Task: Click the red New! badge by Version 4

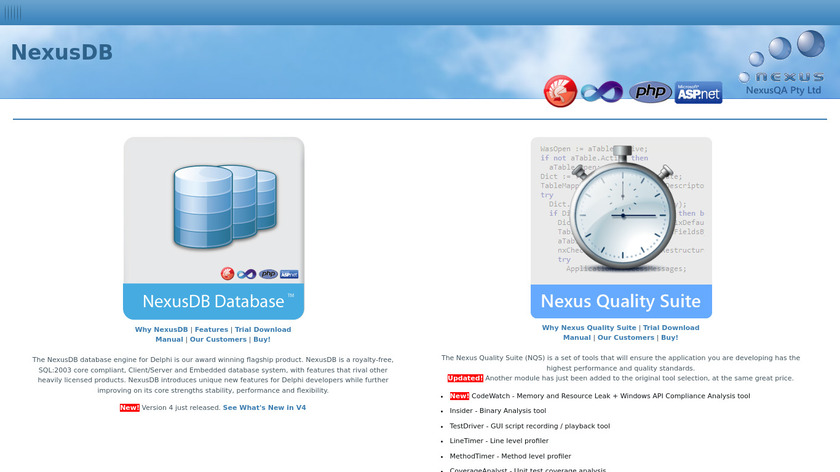Action: [130, 408]
